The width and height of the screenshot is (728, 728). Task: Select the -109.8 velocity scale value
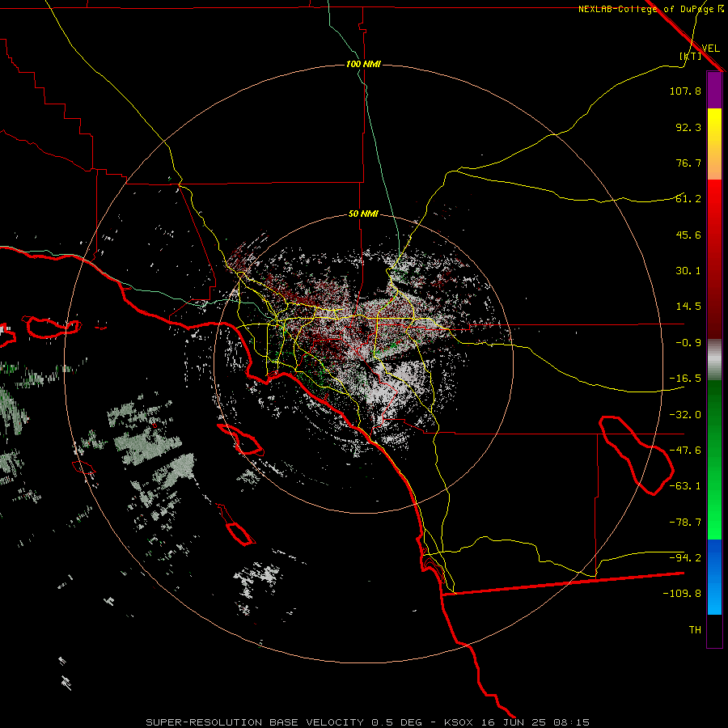tap(682, 594)
